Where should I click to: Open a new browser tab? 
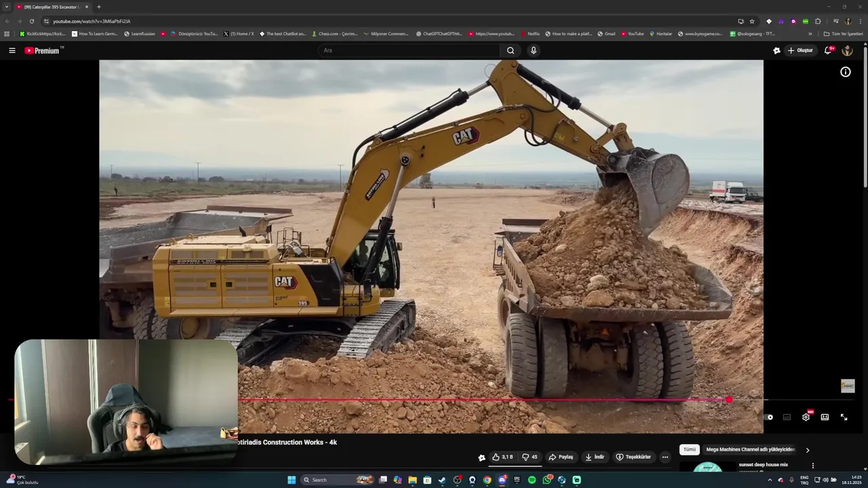pos(99,7)
